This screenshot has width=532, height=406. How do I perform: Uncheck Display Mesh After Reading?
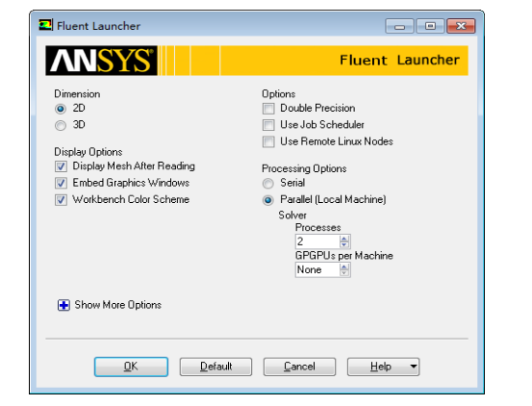[61, 166]
